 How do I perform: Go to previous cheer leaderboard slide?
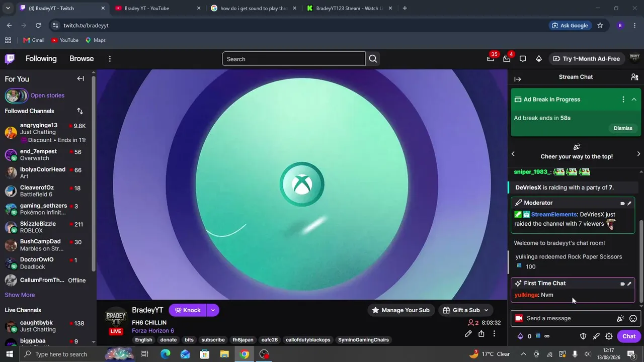(513, 154)
